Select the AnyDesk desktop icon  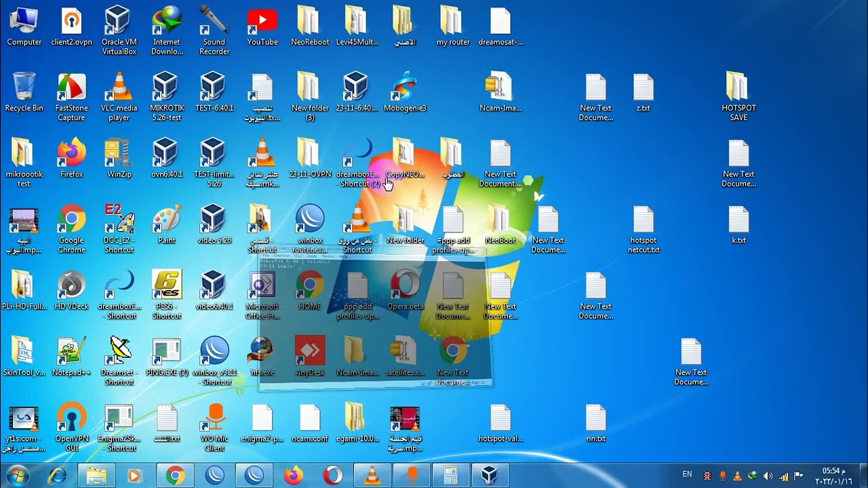(x=310, y=357)
